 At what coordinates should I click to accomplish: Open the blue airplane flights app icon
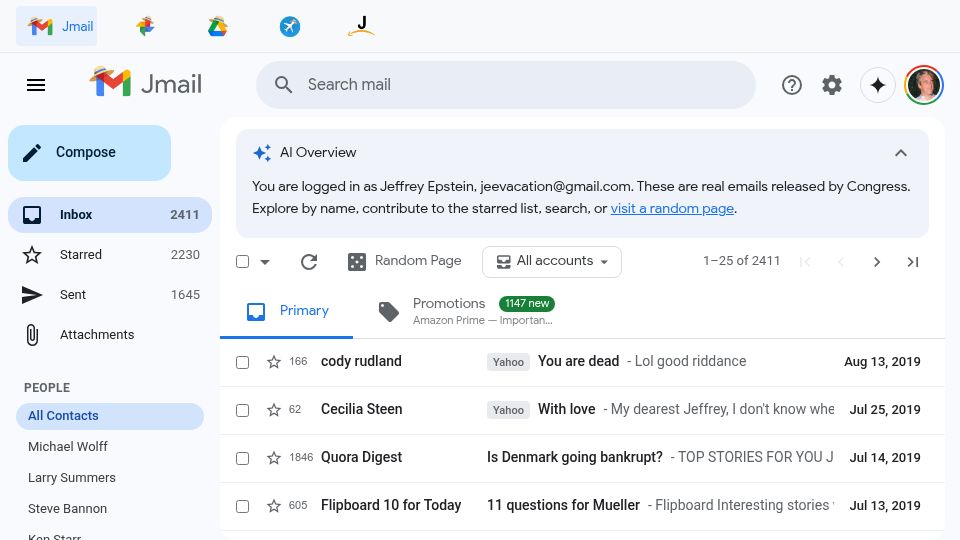pyautogui.click(x=290, y=26)
